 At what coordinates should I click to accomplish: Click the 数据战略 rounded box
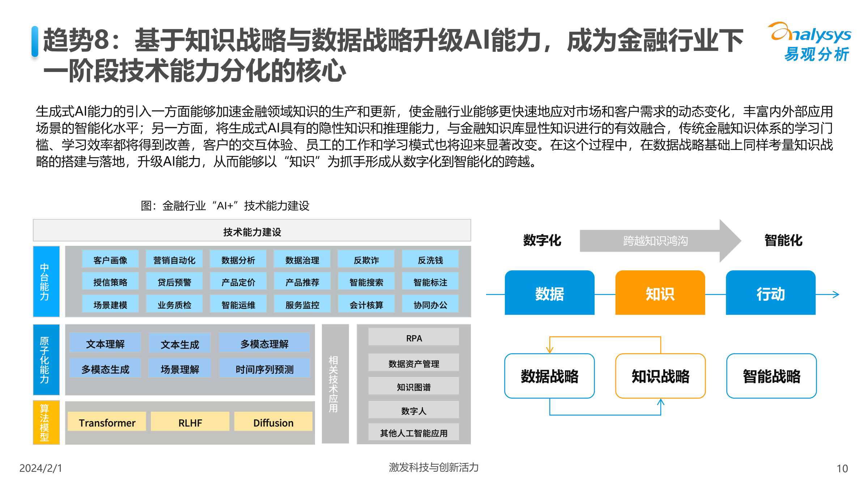coord(549,376)
